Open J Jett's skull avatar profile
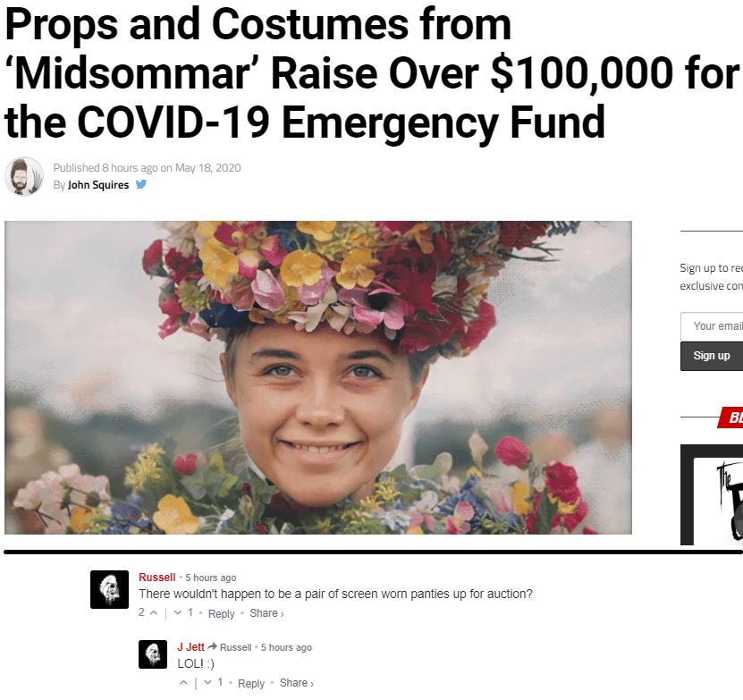 click(153, 654)
